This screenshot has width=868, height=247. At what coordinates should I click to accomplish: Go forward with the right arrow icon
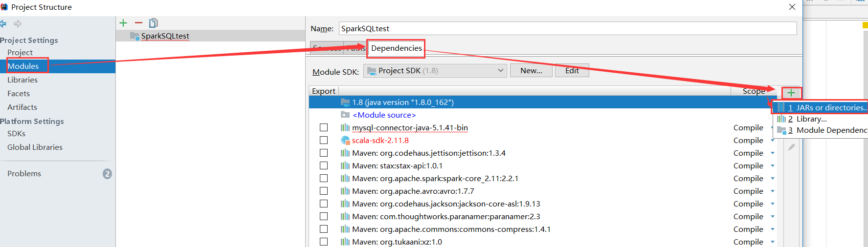pos(18,23)
